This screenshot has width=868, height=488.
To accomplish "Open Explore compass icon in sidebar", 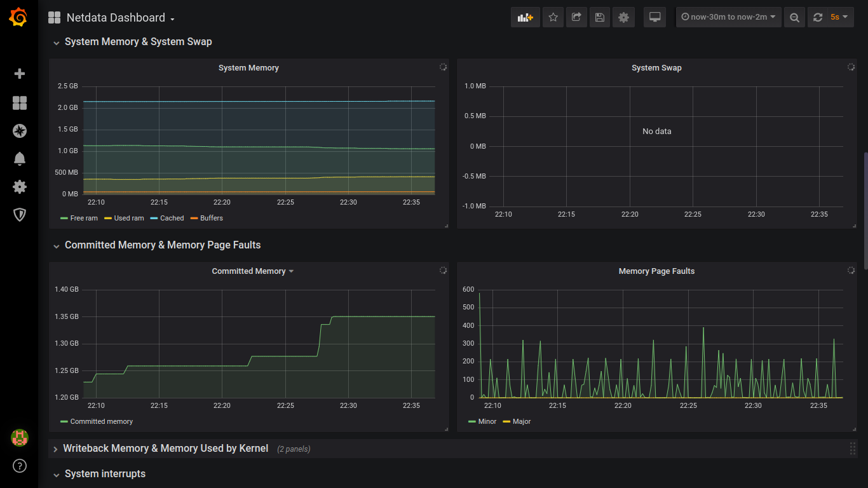I will point(20,131).
